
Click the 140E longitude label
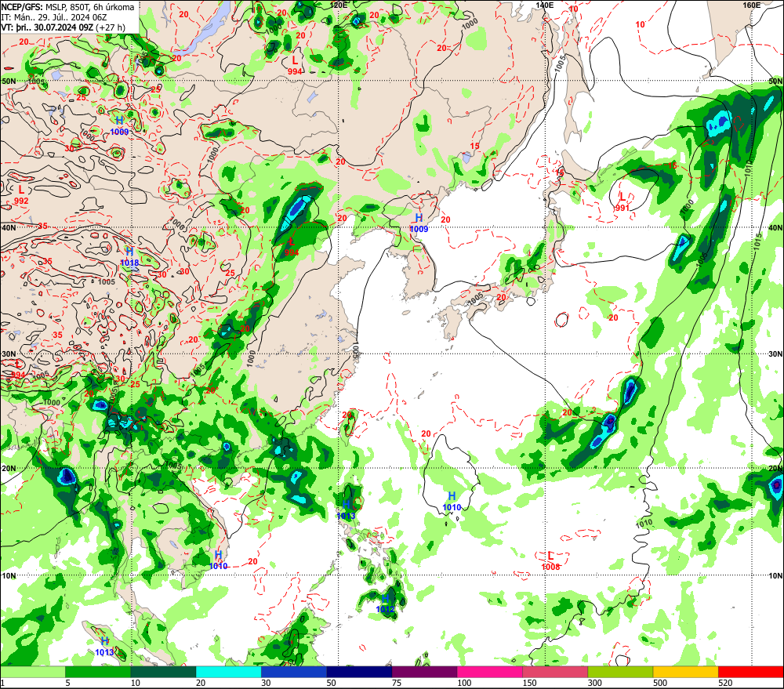(x=545, y=5)
